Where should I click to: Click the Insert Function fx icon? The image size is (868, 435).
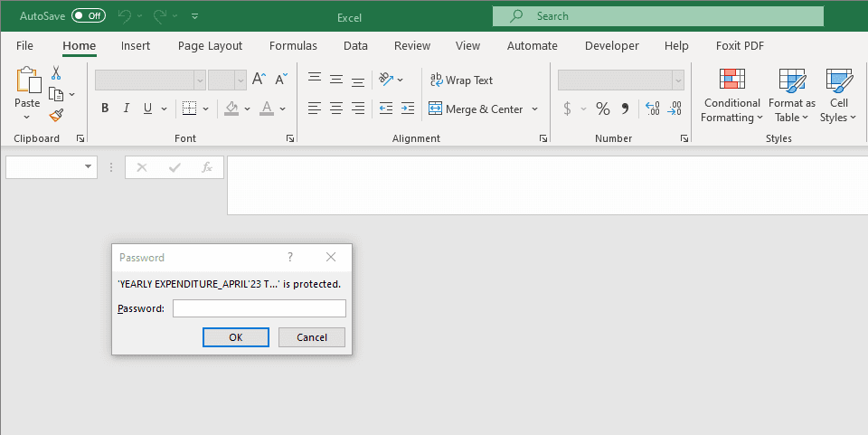[x=206, y=167]
